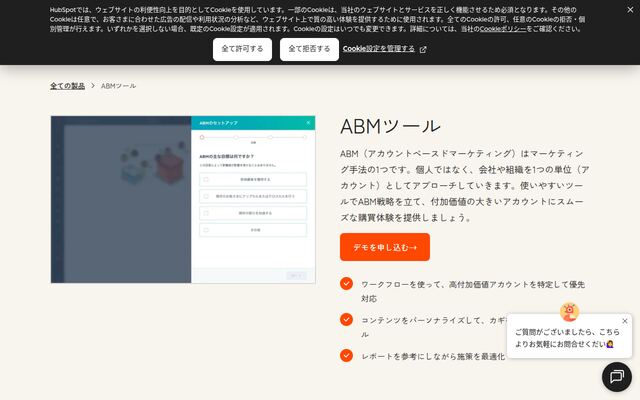Click the breadcrumb chevron separator
640x400 pixels.
tap(93, 86)
